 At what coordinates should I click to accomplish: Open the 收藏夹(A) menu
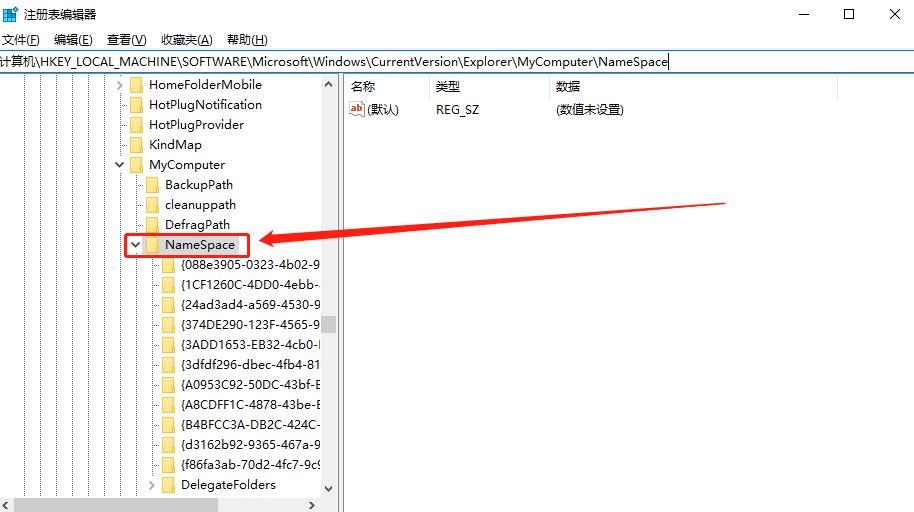tap(187, 40)
